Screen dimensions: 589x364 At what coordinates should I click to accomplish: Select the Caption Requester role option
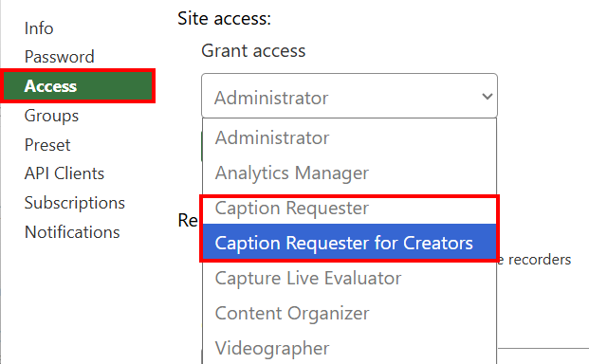pos(349,208)
